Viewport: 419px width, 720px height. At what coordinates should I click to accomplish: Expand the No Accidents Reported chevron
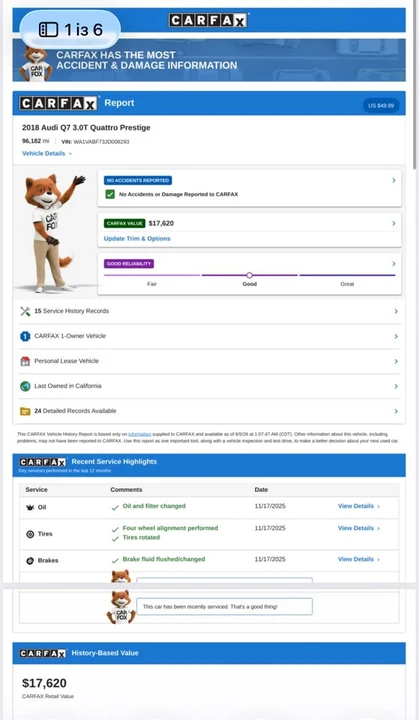pos(394,180)
